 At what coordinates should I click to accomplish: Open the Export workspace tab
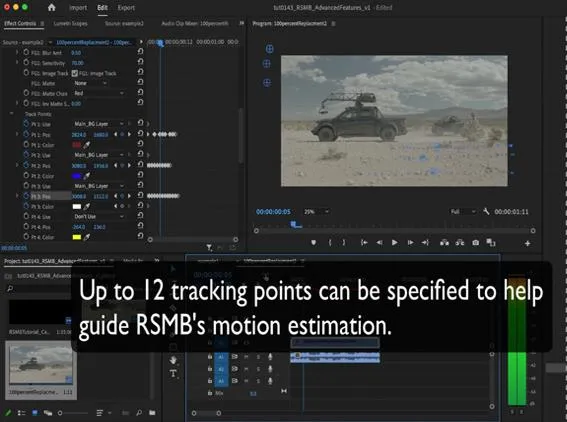[x=126, y=8]
